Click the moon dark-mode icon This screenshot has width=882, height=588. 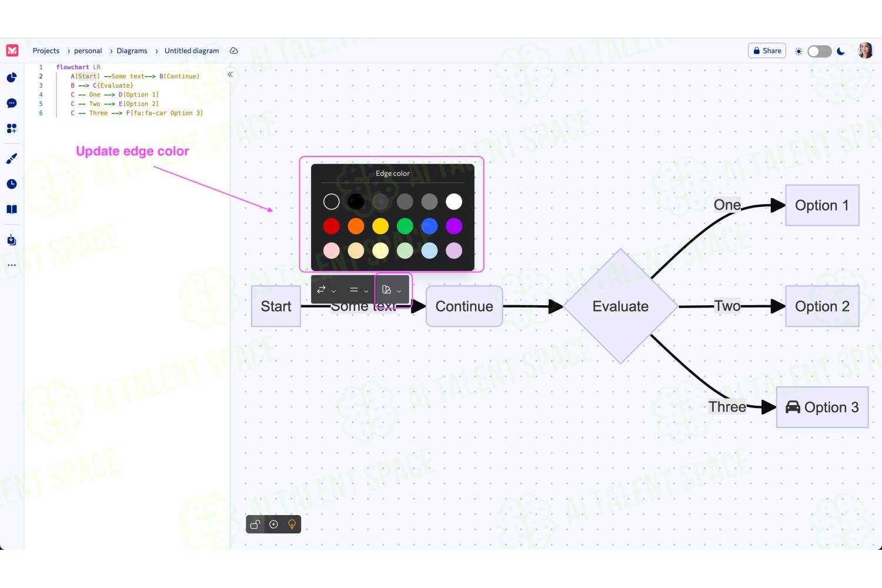[841, 51]
